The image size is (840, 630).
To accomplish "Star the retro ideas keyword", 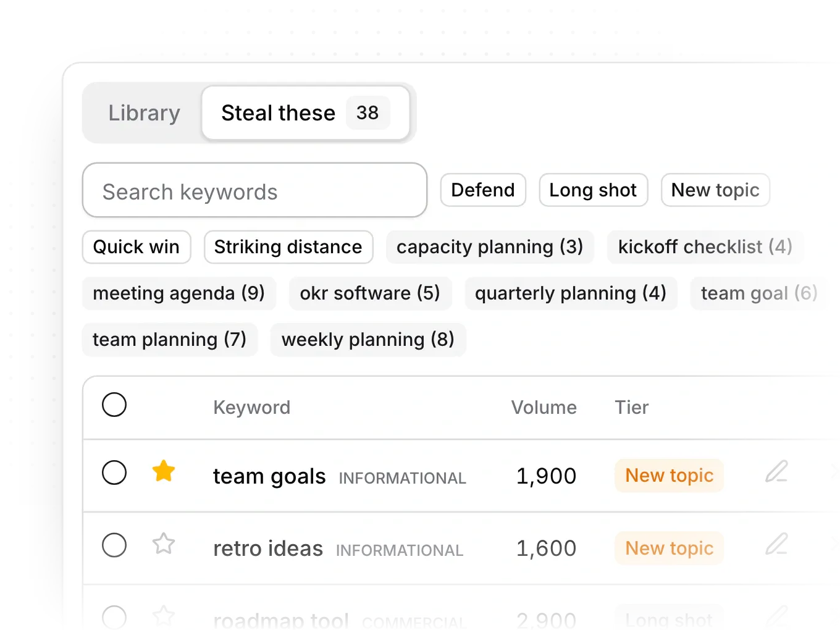I will [164, 544].
